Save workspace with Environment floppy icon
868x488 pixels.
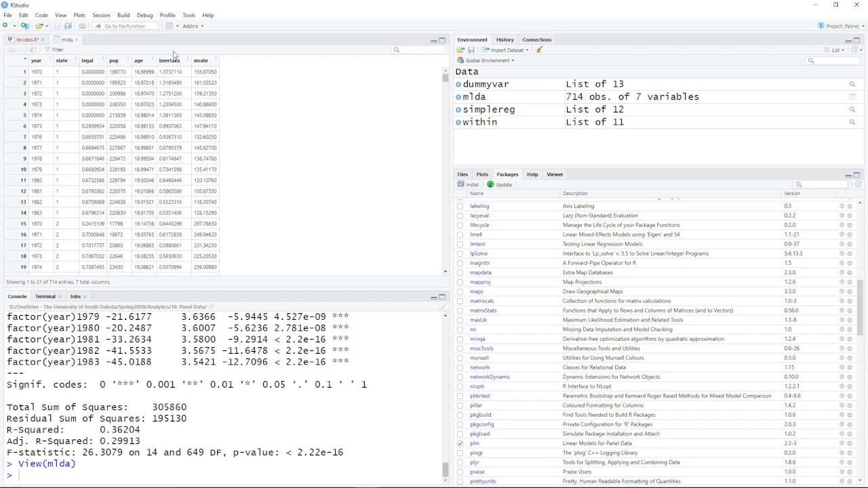click(471, 49)
